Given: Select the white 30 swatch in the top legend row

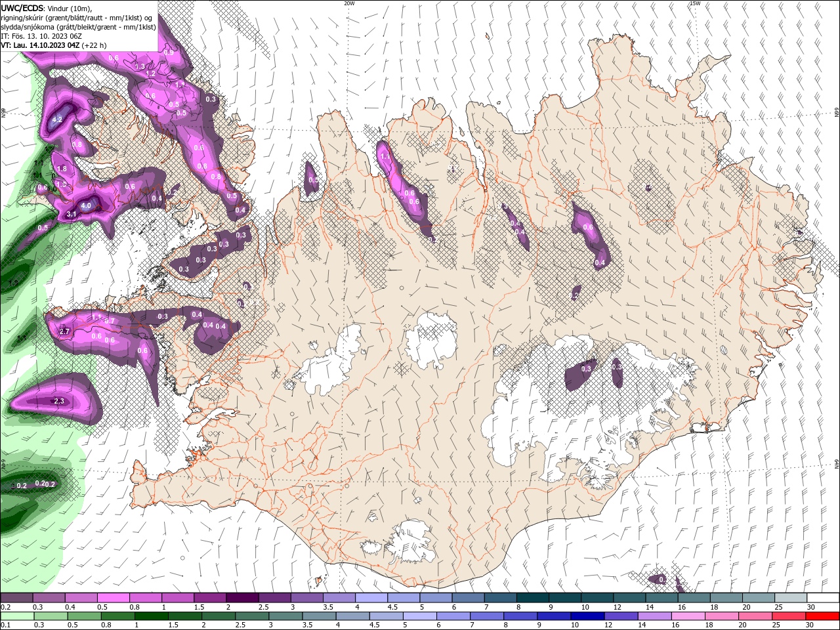Looking at the screenshot, I should [x=823, y=598].
